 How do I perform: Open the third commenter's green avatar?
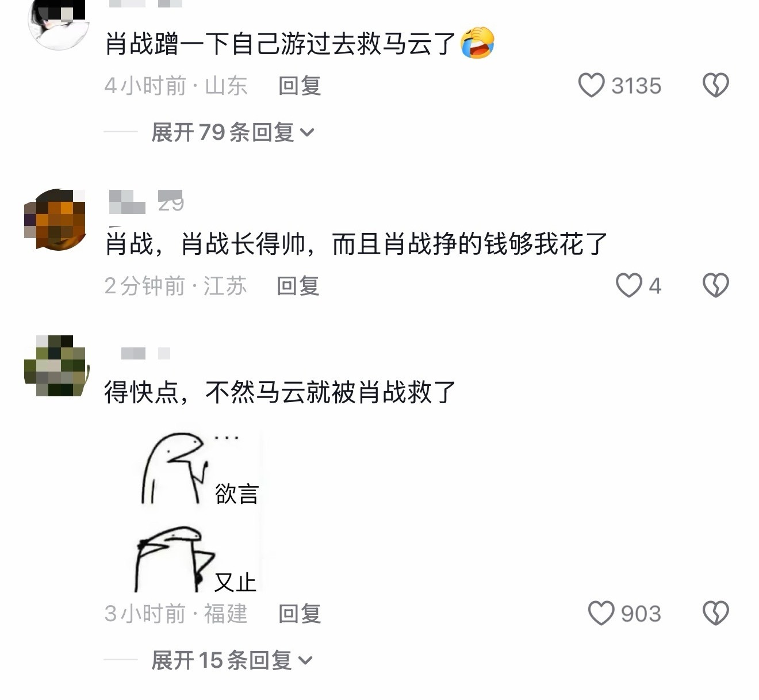tap(55, 366)
